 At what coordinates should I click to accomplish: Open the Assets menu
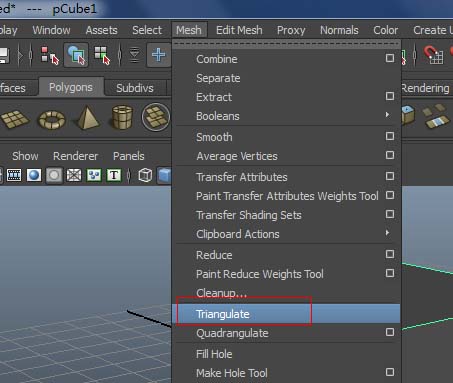[101, 30]
